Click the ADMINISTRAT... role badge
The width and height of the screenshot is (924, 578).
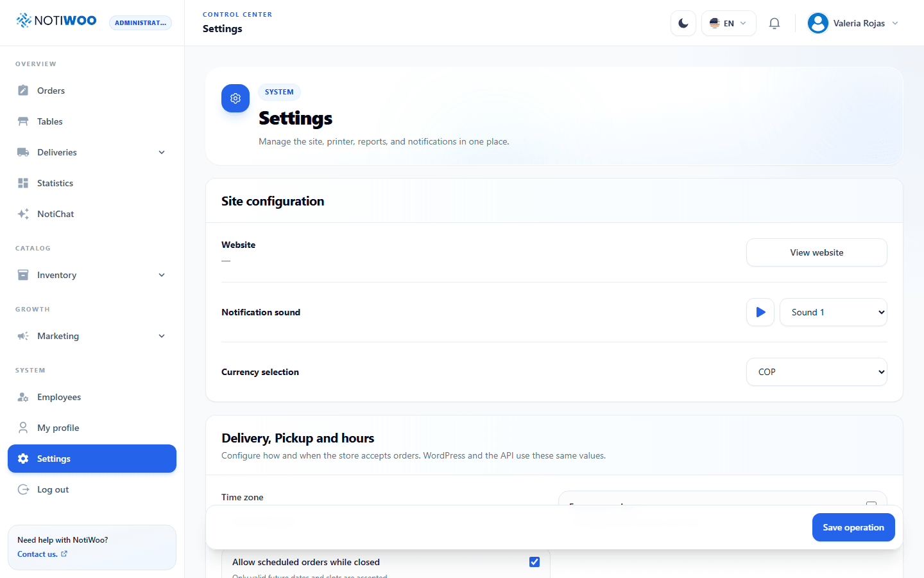point(141,23)
